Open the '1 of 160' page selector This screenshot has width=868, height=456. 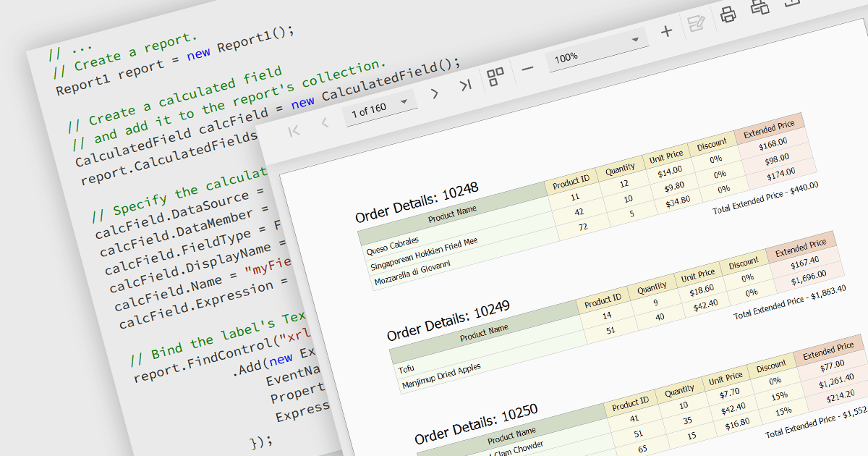click(x=378, y=108)
